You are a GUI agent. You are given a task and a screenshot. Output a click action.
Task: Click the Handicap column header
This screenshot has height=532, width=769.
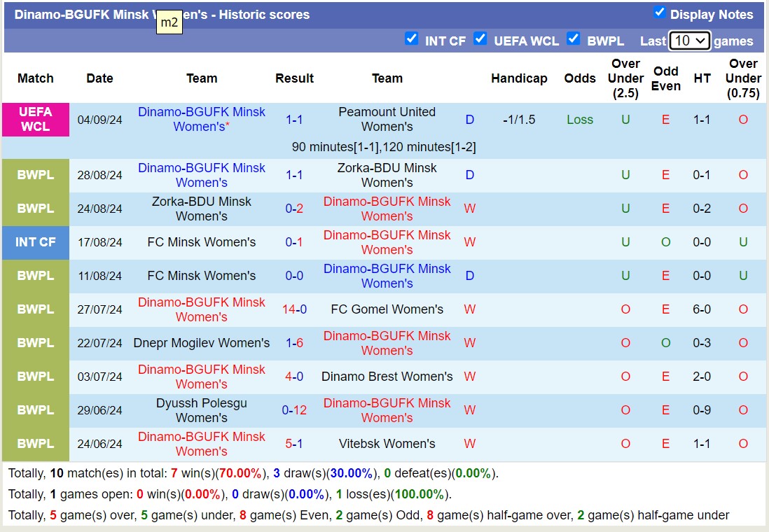[x=519, y=78]
